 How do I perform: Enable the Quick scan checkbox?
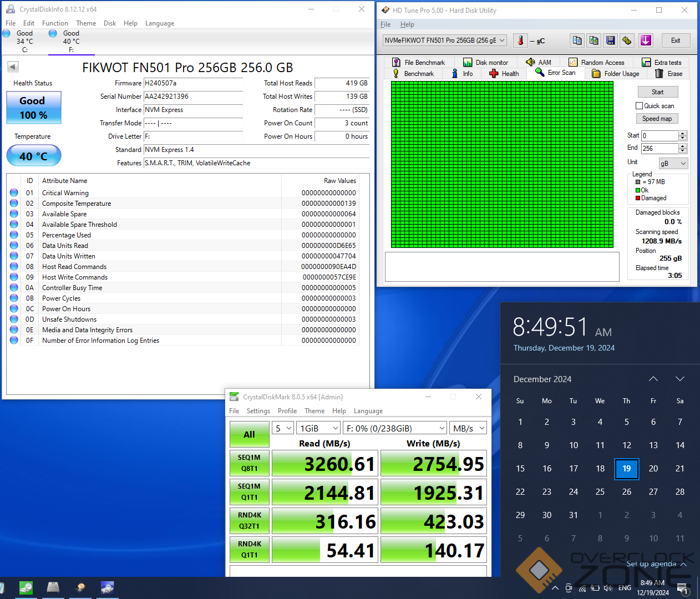(639, 106)
